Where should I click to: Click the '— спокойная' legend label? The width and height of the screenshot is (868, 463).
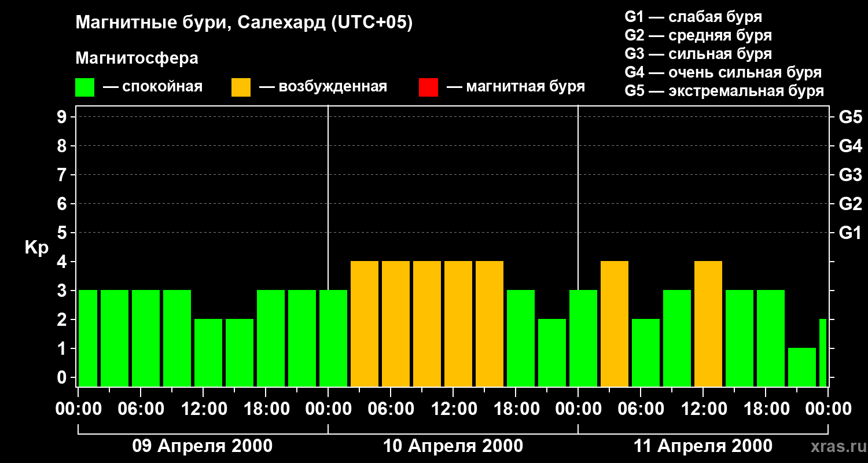(153, 87)
